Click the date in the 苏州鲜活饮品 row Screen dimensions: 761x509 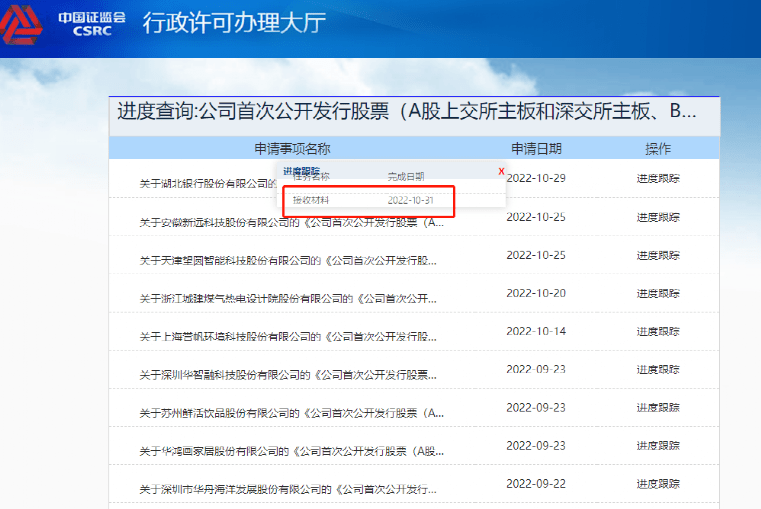pyautogui.click(x=536, y=408)
